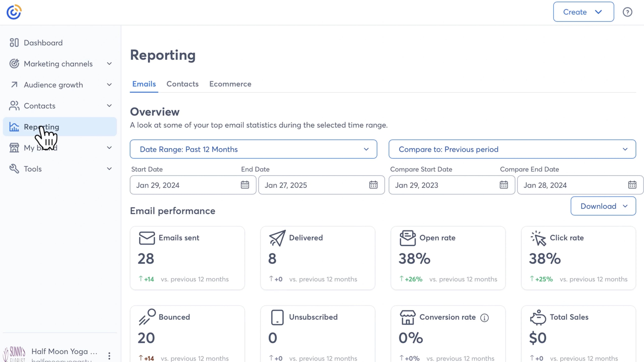
Task: Open the help question mark icon
Action: pyautogui.click(x=627, y=12)
